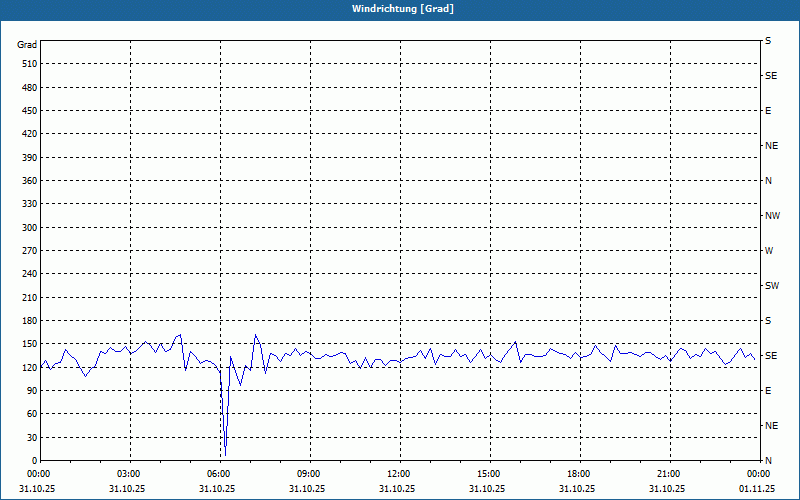
Task: Click the NE compass label at 45 degrees
Action: (771, 426)
